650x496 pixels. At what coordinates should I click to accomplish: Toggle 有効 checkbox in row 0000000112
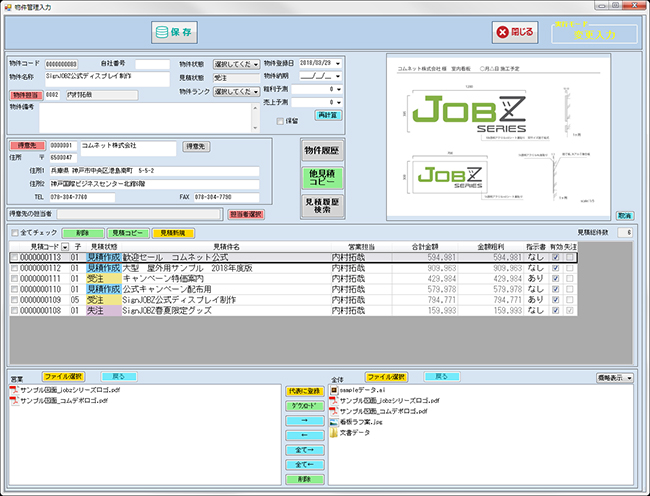click(x=556, y=268)
